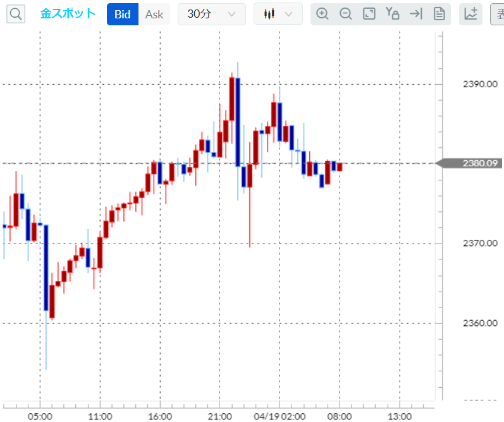Click the 21:00 time axis label
The image size is (504, 422).
coord(219,416)
